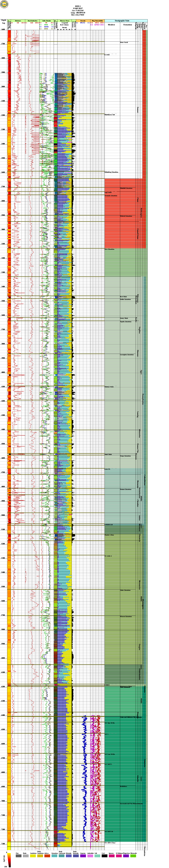The height and width of the screenshot is (868, 169).
Task: Click the 'Lecompton Limestone' formation label
Action: click(127, 355)
